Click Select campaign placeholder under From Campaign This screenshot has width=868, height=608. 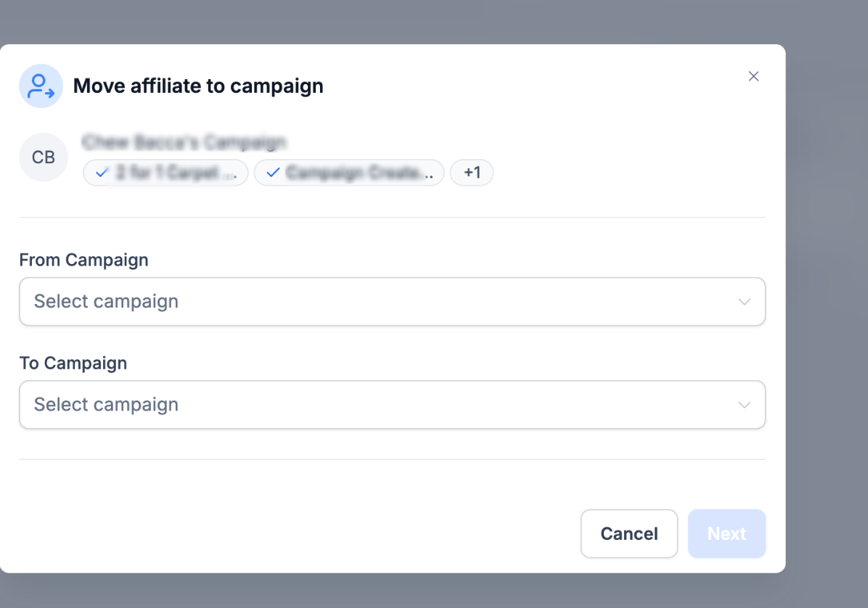106,302
